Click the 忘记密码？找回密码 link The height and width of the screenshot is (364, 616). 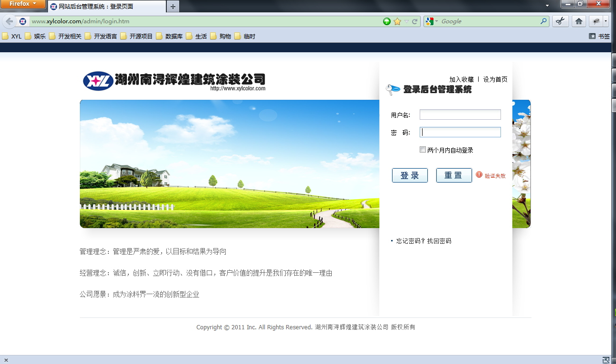coord(423,241)
